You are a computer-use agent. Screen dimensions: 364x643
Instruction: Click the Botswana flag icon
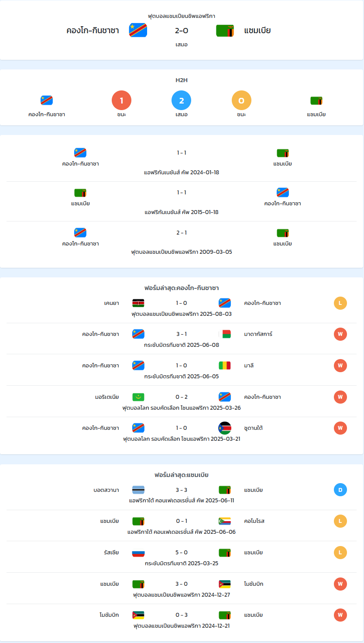point(138,490)
